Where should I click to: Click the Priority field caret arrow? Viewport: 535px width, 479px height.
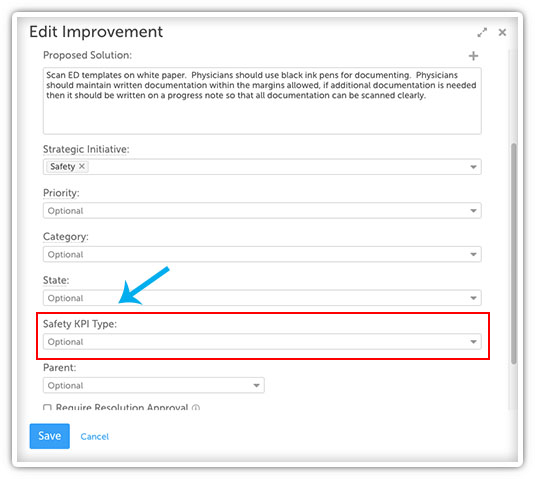coord(473,211)
